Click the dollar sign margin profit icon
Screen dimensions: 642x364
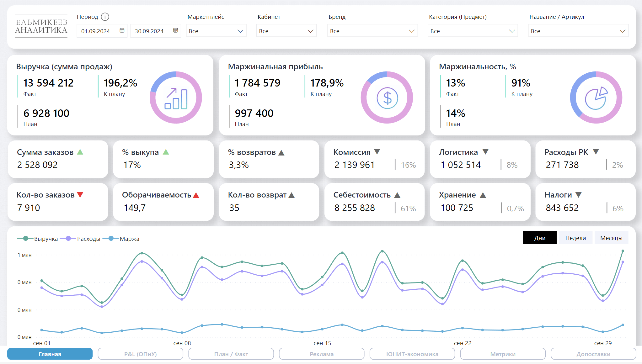387,98
